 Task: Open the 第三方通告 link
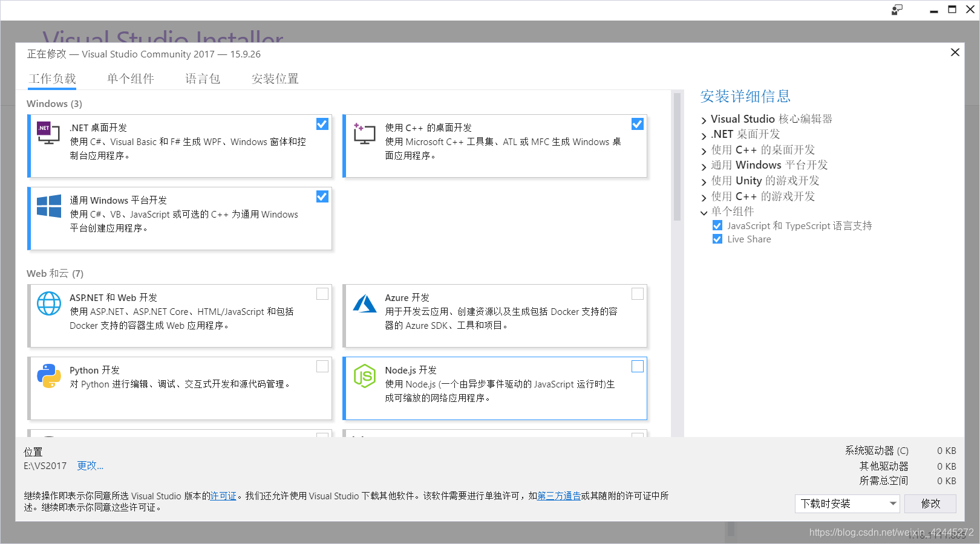point(559,496)
